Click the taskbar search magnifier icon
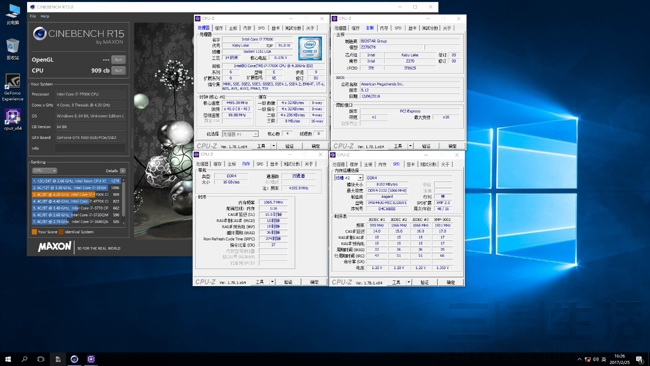 tap(24, 359)
